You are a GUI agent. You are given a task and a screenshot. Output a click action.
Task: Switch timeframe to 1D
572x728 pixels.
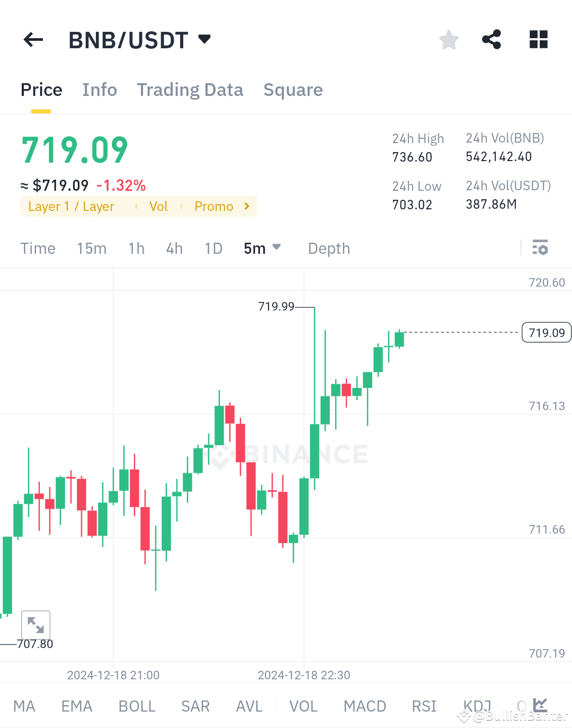[x=213, y=248]
